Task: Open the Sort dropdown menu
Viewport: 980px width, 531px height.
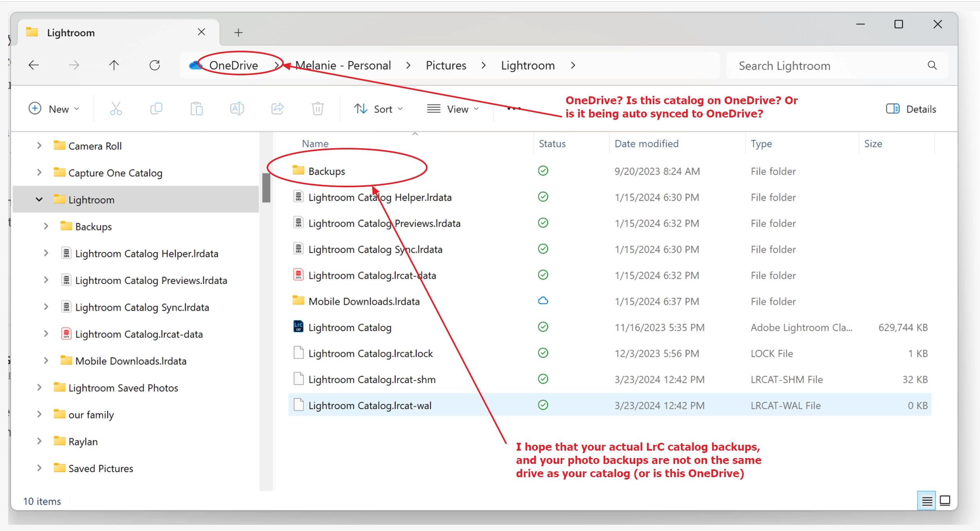Action: click(378, 109)
